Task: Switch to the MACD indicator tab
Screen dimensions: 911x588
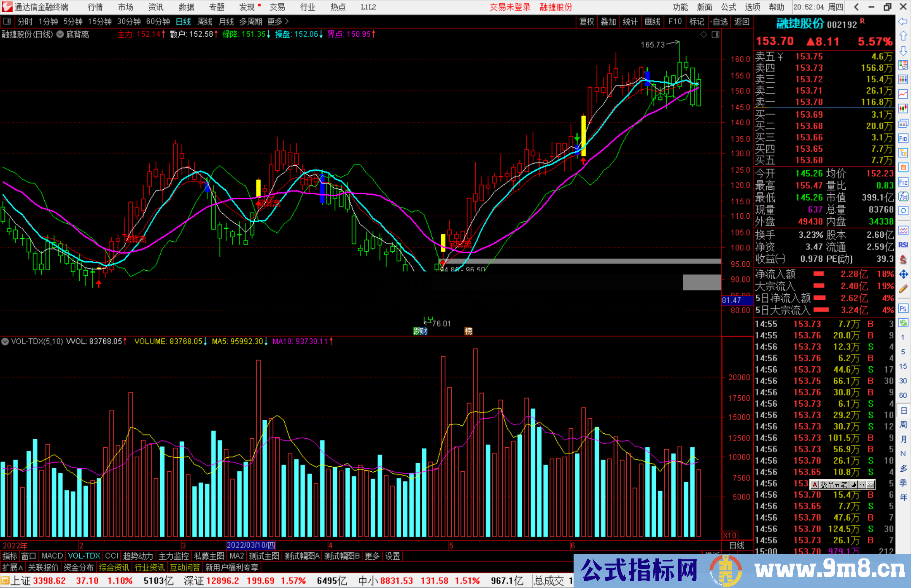Action: [52, 556]
